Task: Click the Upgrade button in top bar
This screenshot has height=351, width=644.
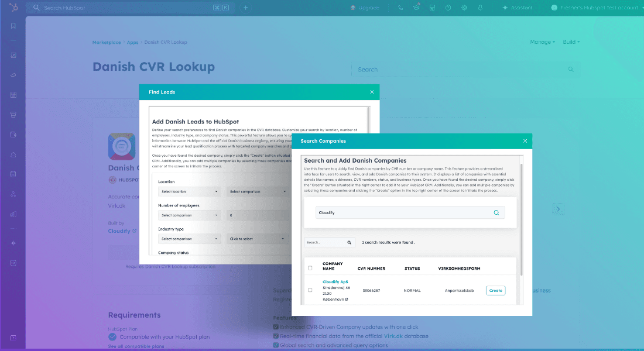Action: (365, 8)
